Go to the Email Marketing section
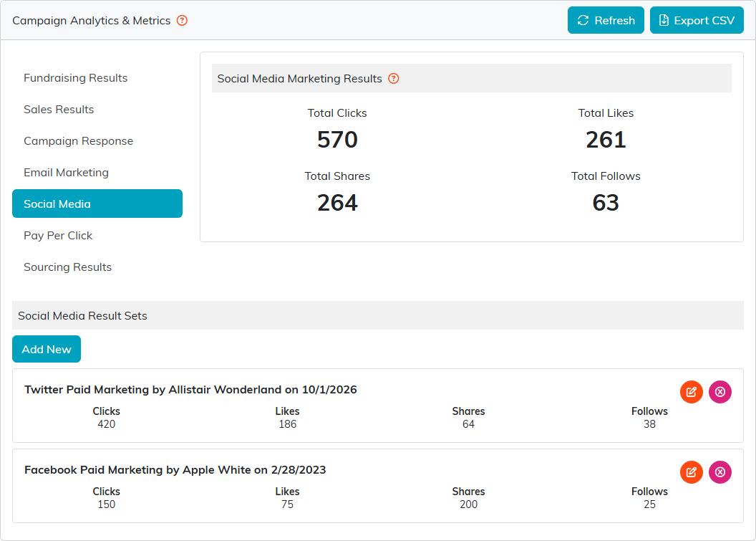Image resolution: width=756 pixels, height=541 pixels. coord(97,172)
